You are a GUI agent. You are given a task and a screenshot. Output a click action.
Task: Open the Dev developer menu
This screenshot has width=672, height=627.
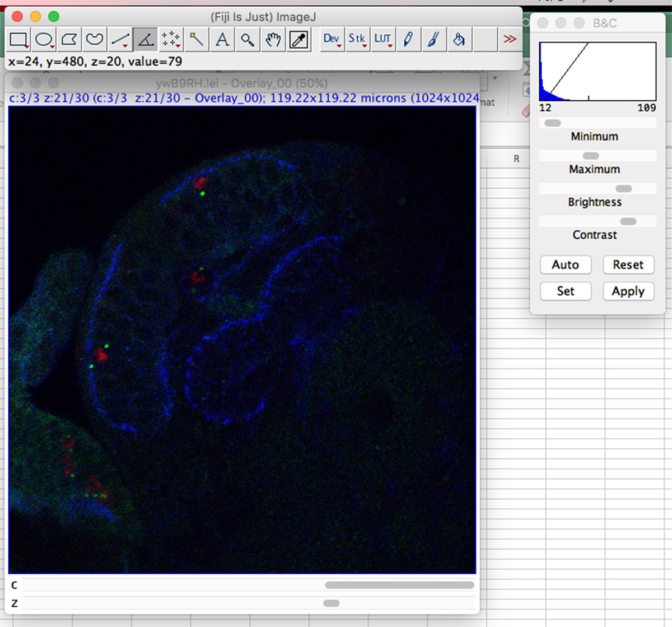pyautogui.click(x=332, y=39)
